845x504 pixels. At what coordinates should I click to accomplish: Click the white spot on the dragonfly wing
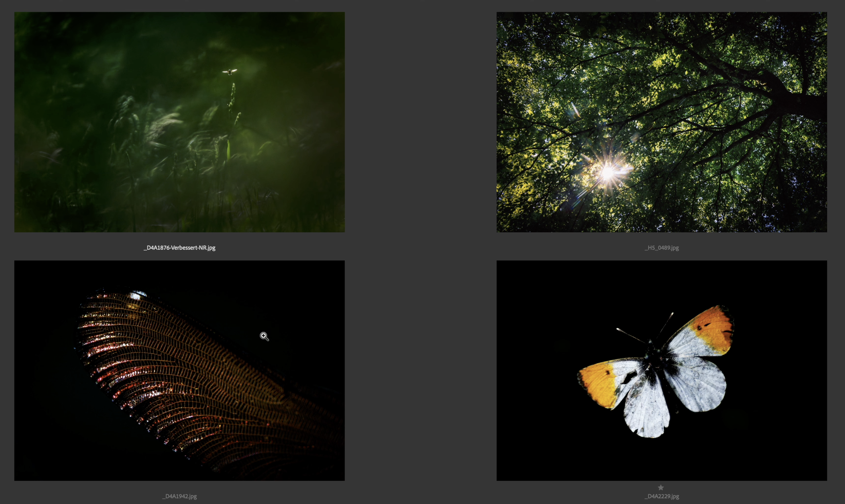pos(137,295)
